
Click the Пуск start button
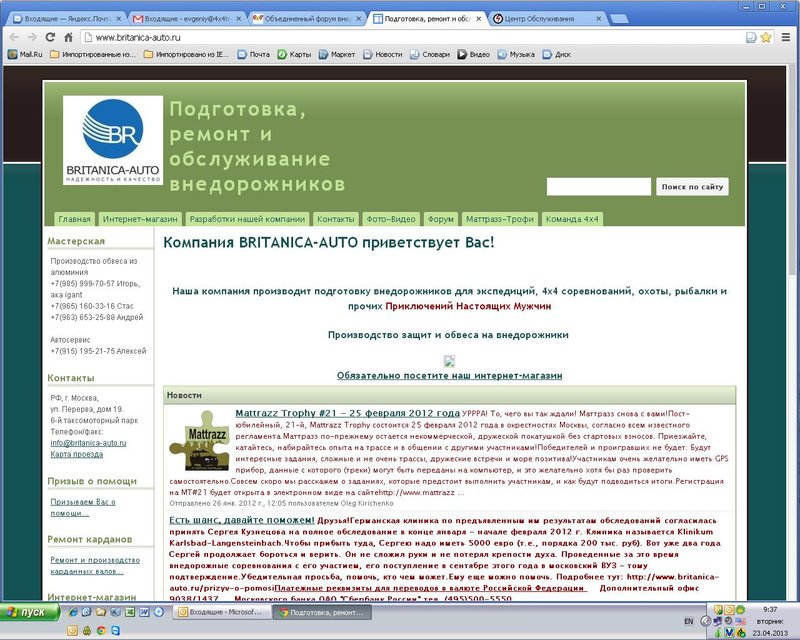click(x=30, y=612)
